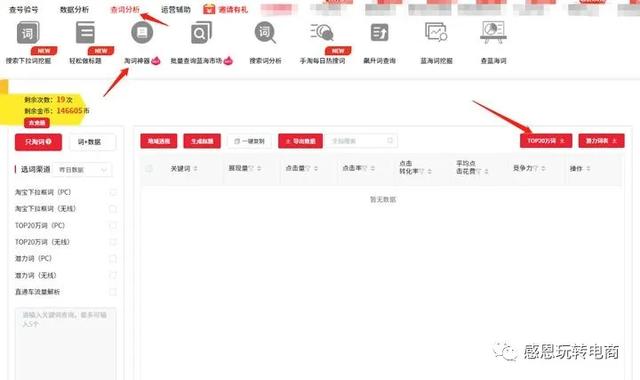Switch to 词+数据 mode
Screen dimensions: 640x380
(x=92, y=142)
